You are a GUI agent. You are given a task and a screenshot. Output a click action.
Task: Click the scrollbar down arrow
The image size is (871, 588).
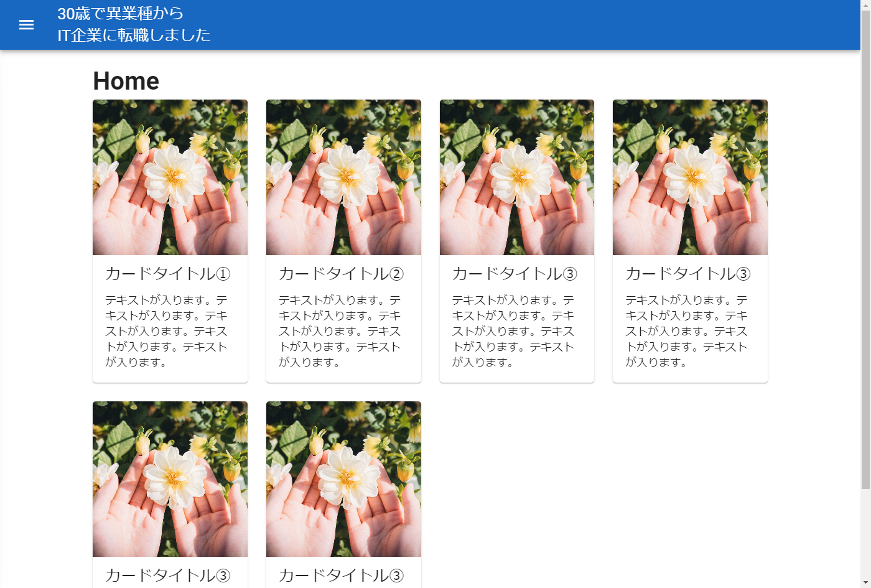pyautogui.click(x=865, y=583)
